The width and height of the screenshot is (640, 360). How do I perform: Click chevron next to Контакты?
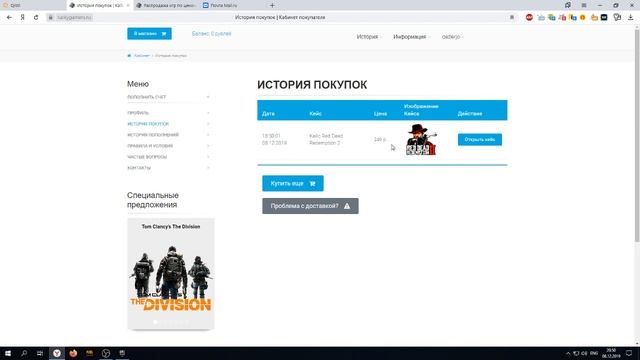(x=208, y=168)
